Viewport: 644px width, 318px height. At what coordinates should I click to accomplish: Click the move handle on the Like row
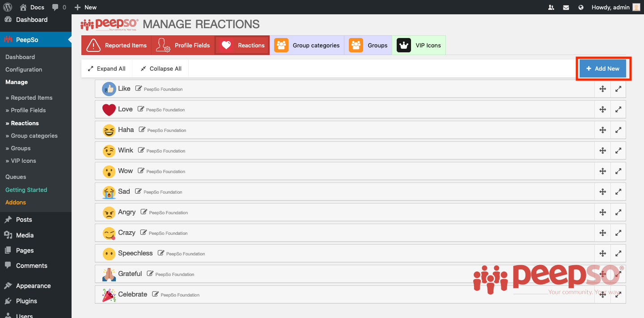coord(603,89)
